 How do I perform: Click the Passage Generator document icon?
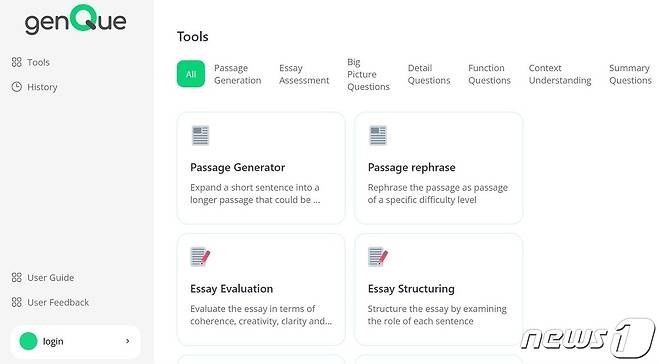(x=200, y=136)
